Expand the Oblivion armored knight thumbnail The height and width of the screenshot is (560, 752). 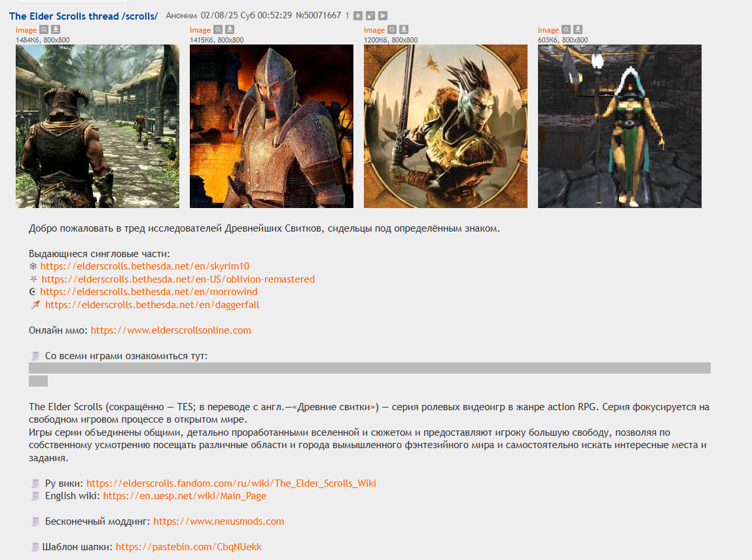click(x=272, y=126)
